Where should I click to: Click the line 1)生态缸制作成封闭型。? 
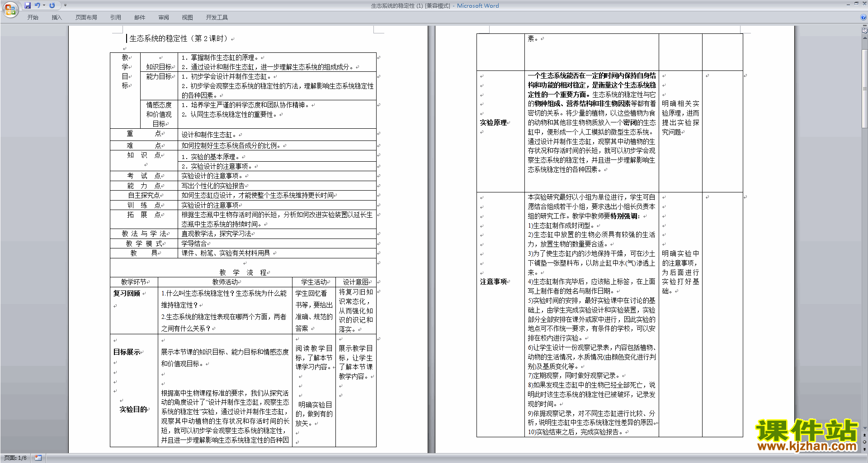pos(561,225)
